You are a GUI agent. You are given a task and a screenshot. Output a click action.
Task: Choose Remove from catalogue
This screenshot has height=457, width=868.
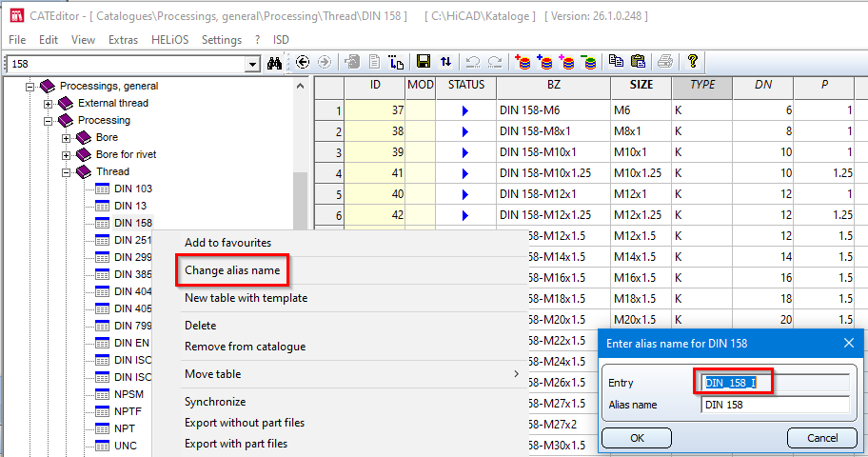click(246, 347)
